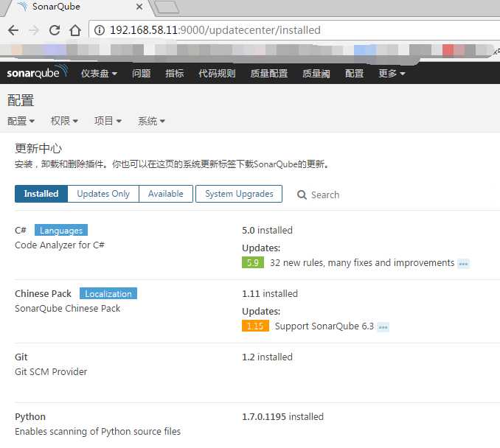This screenshot has height=448, width=500.
Task: Open 质量阈 in the top navigation
Action: (x=316, y=73)
